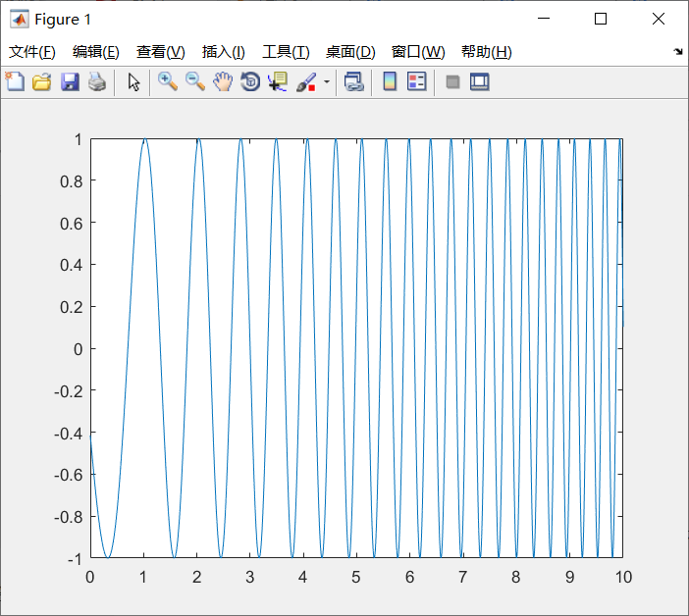Click the y-axis label 0.2
Screen dimensions: 689x616
pos(72,307)
